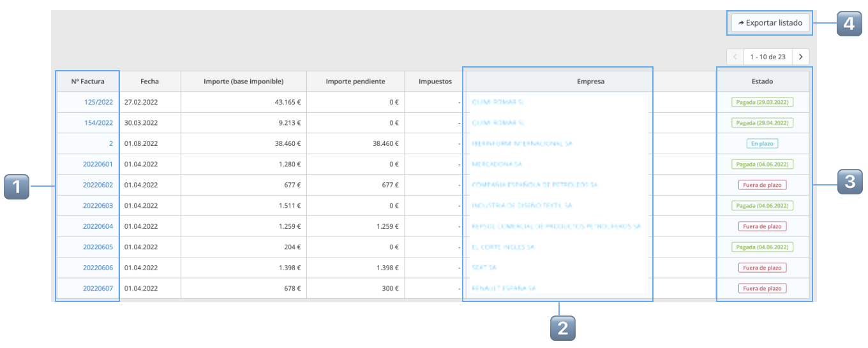The height and width of the screenshot is (348, 868).
Task: Sort by the Fecha column header
Action: click(149, 82)
